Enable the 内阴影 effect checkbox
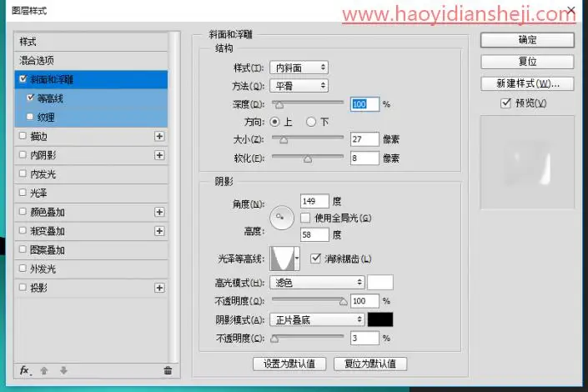This screenshot has width=588, height=392. point(23,154)
